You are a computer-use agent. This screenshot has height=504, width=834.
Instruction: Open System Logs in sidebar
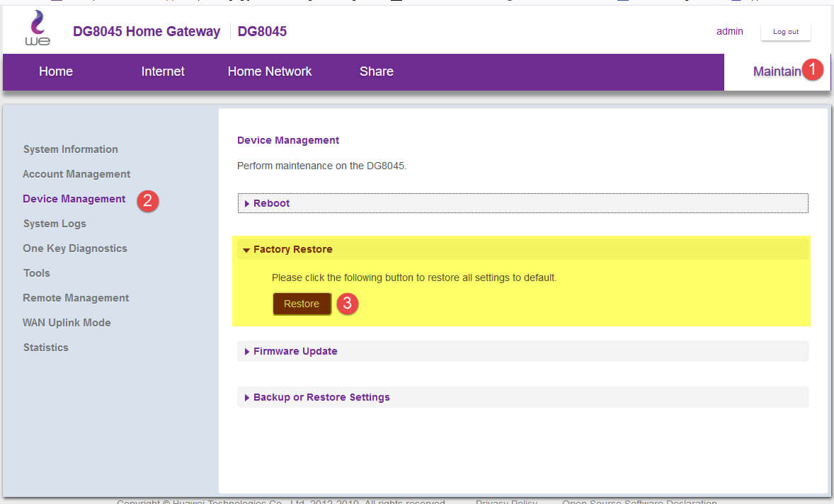coord(55,224)
